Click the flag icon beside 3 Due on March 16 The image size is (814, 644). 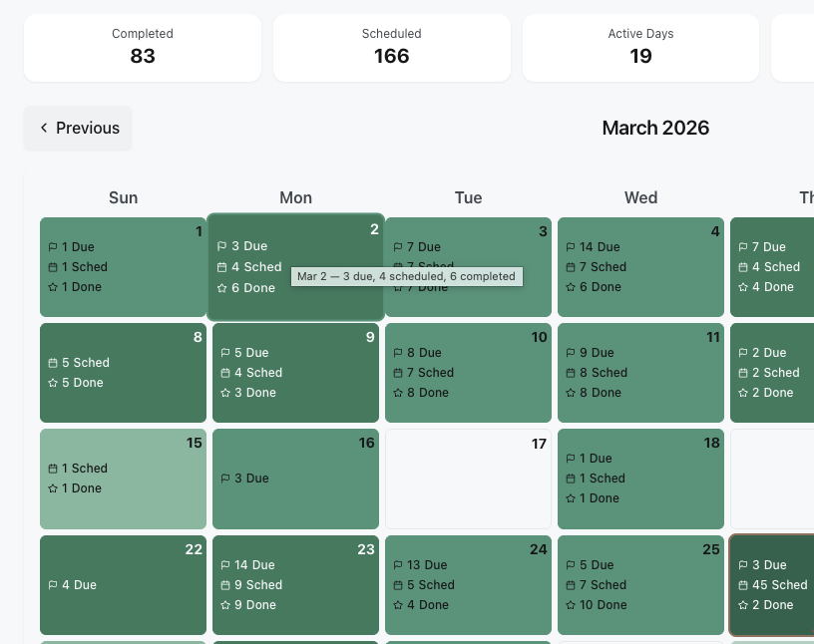pyautogui.click(x=224, y=479)
